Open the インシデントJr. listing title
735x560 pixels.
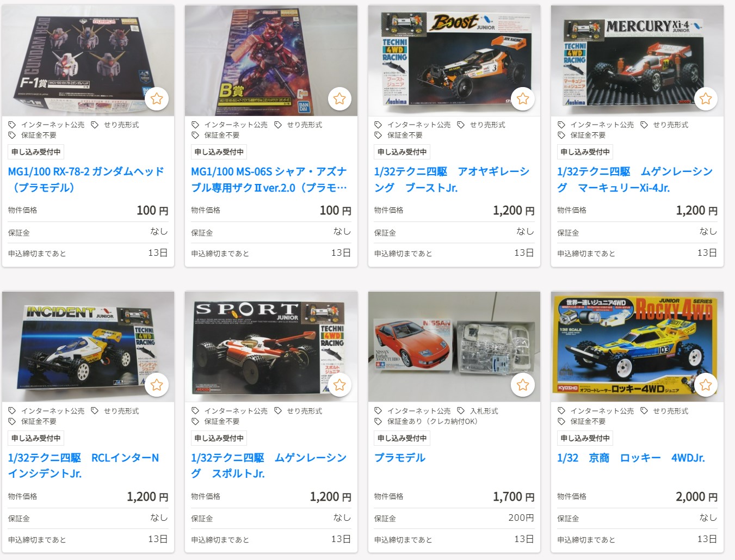pos(83,466)
